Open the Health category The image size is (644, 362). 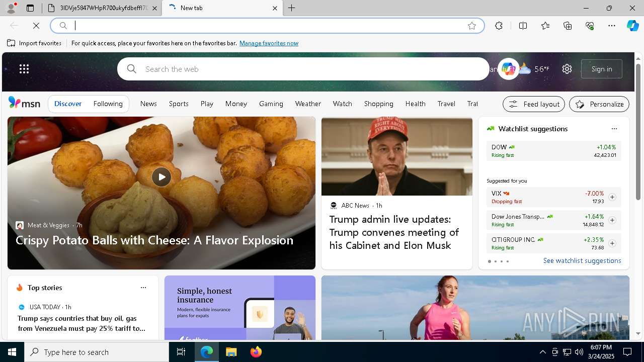point(416,104)
